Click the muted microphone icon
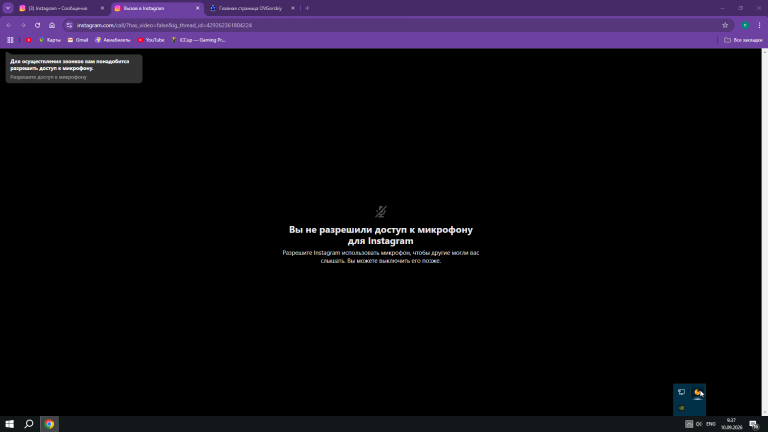Viewport: 768px width, 432px height. 381,212
